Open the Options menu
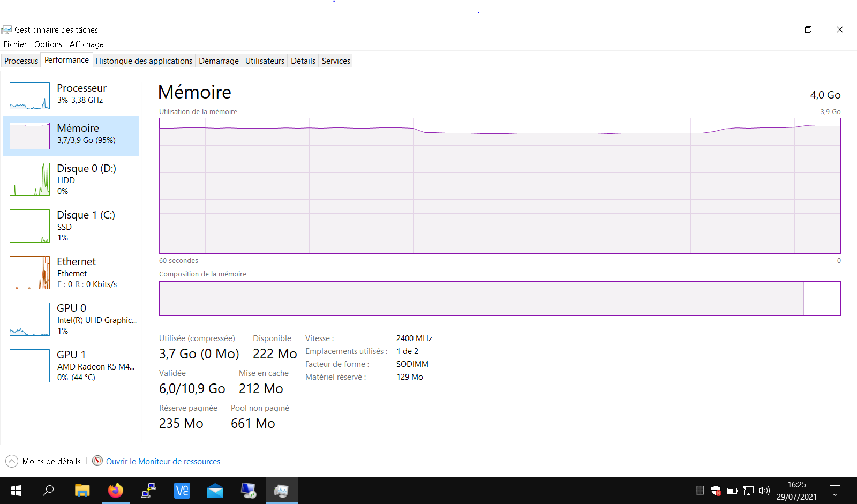The image size is (857, 504). point(48,44)
